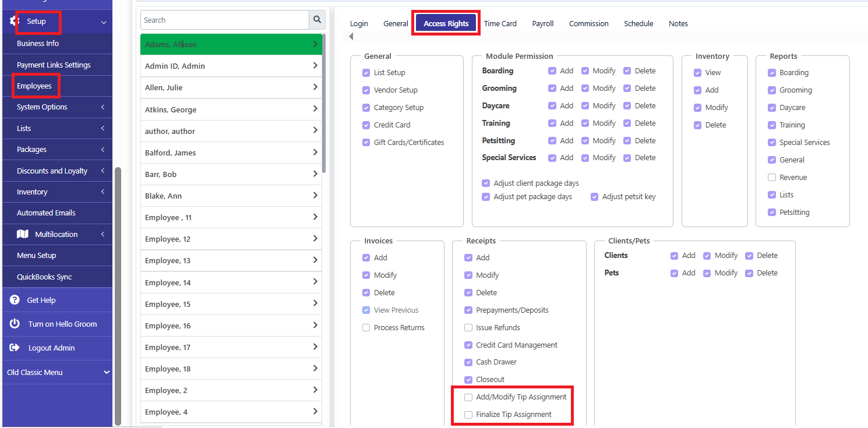Check the Issue Refunds option
The width and height of the screenshot is (868, 428).
(468, 327)
